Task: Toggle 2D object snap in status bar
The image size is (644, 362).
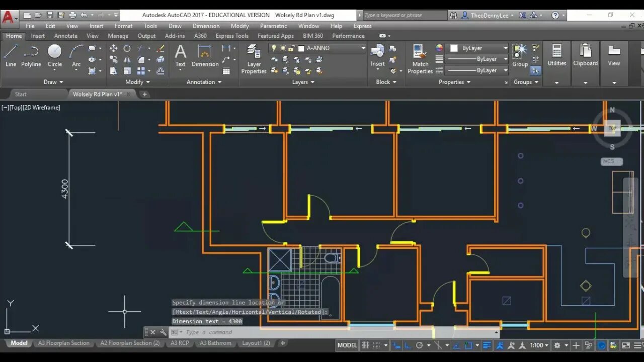Action: click(x=468, y=345)
